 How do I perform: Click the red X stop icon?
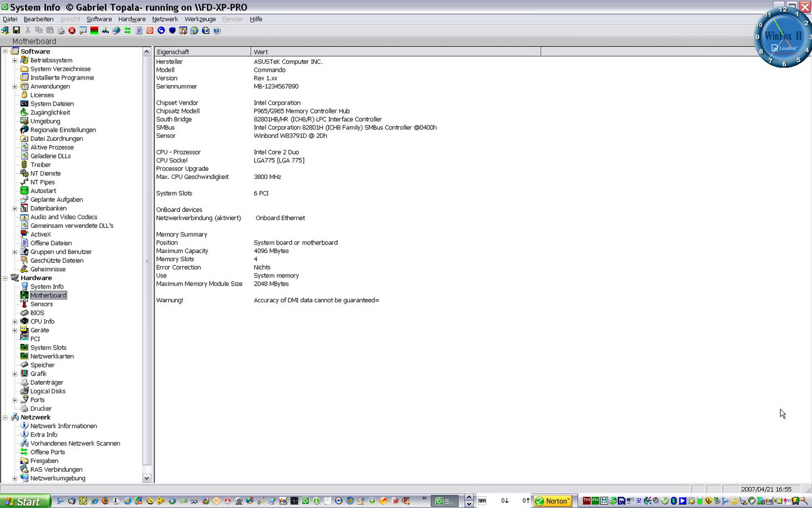72,31
